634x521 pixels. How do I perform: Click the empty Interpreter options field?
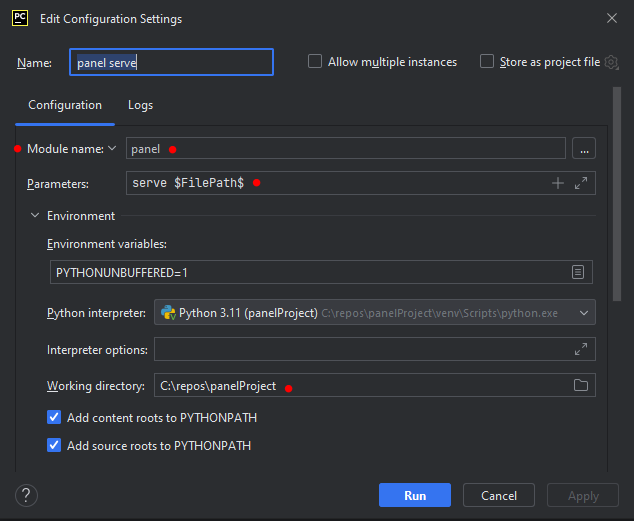click(x=375, y=349)
